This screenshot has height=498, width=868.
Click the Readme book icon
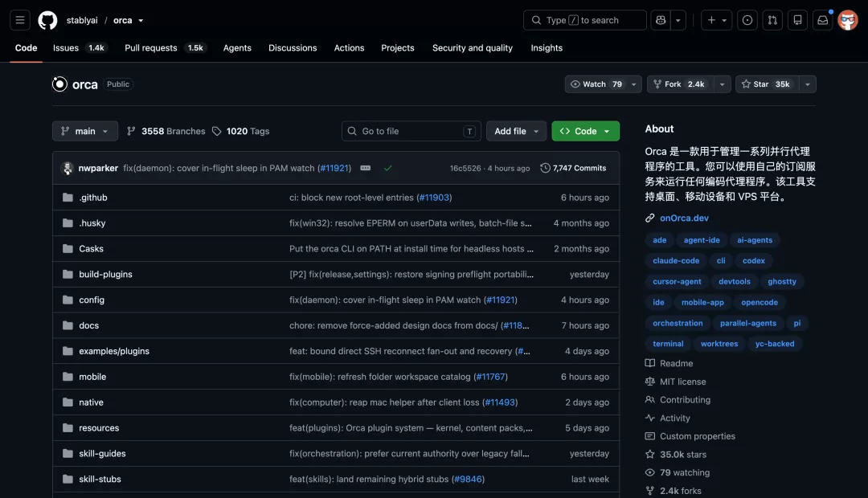click(x=650, y=363)
